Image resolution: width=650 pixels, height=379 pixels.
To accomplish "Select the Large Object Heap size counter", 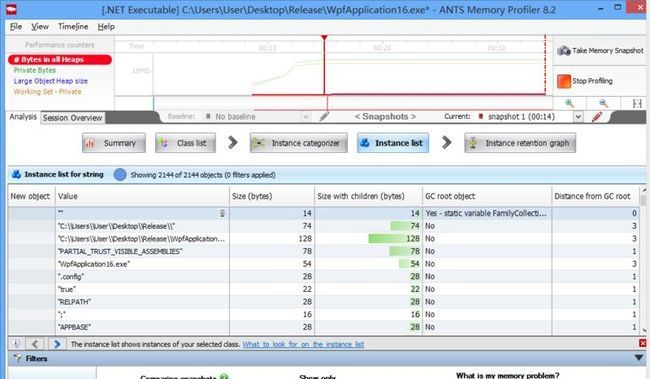I will tap(51, 81).
